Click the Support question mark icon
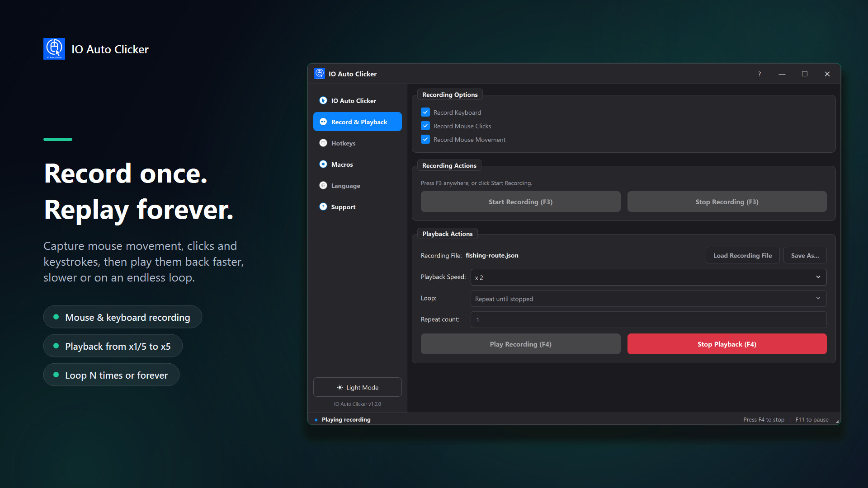This screenshot has width=868, height=488. (323, 206)
